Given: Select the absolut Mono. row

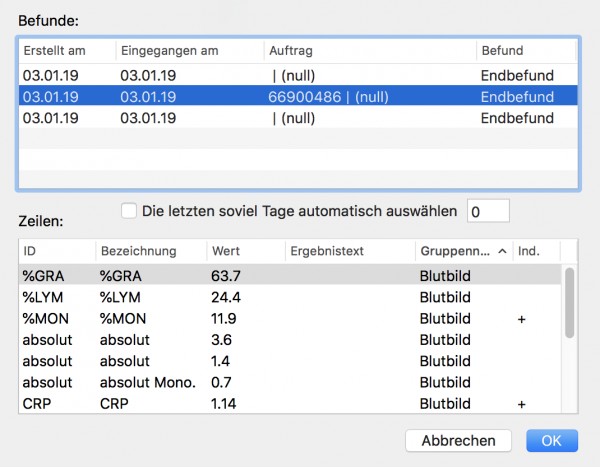Looking at the screenshot, I should pos(290,382).
